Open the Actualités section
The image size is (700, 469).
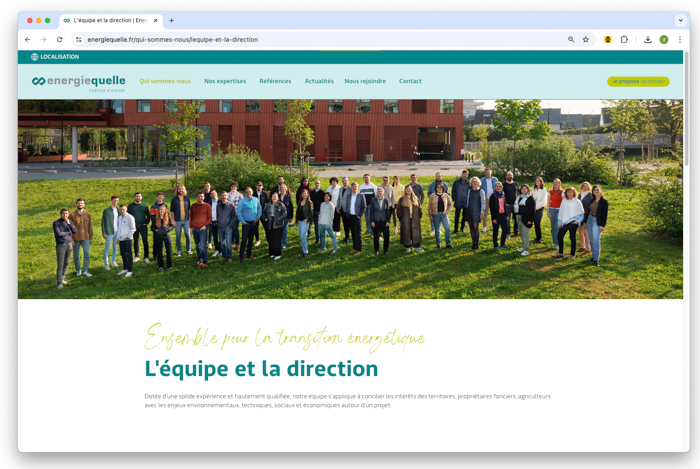pos(319,81)
